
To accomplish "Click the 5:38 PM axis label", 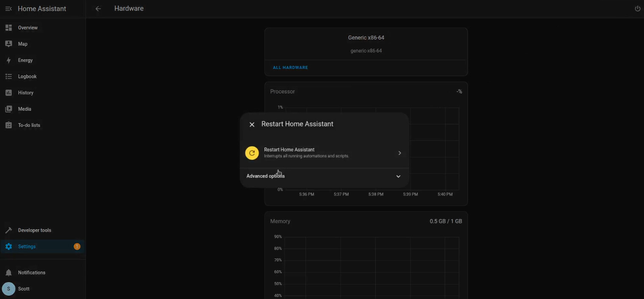I will [x=376, y=195].
